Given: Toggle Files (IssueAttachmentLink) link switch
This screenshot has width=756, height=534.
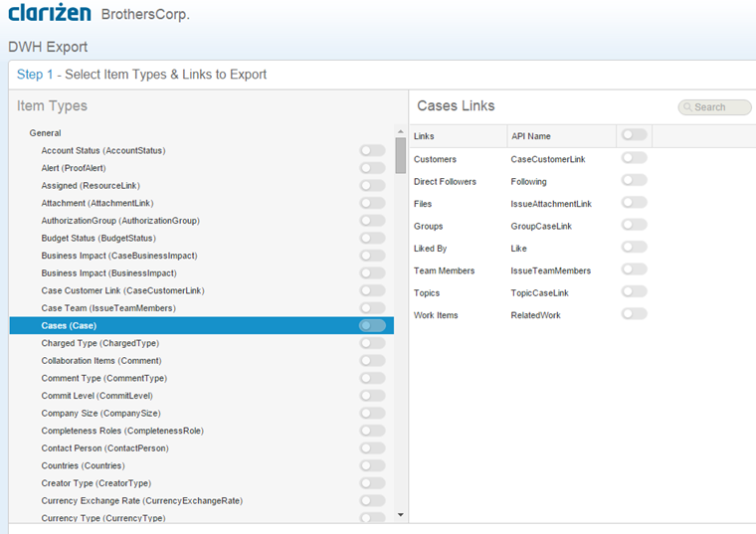Looking at the screenshot, I should click(634, 203).
